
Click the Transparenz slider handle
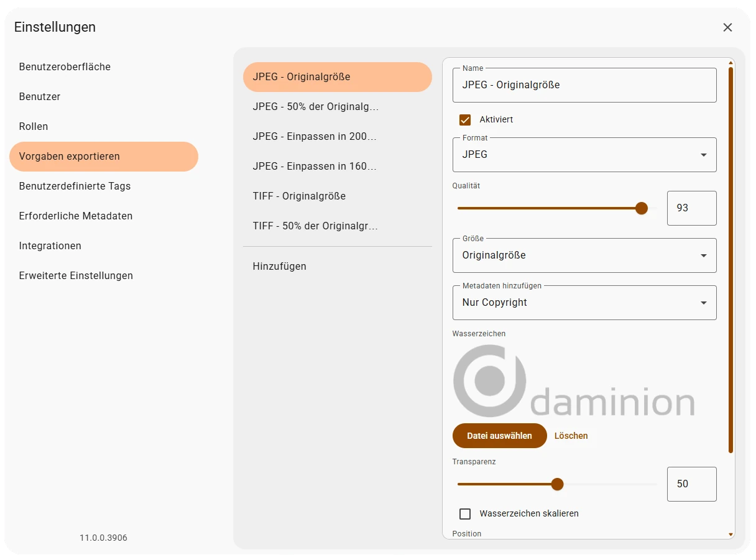pos(557,484)
